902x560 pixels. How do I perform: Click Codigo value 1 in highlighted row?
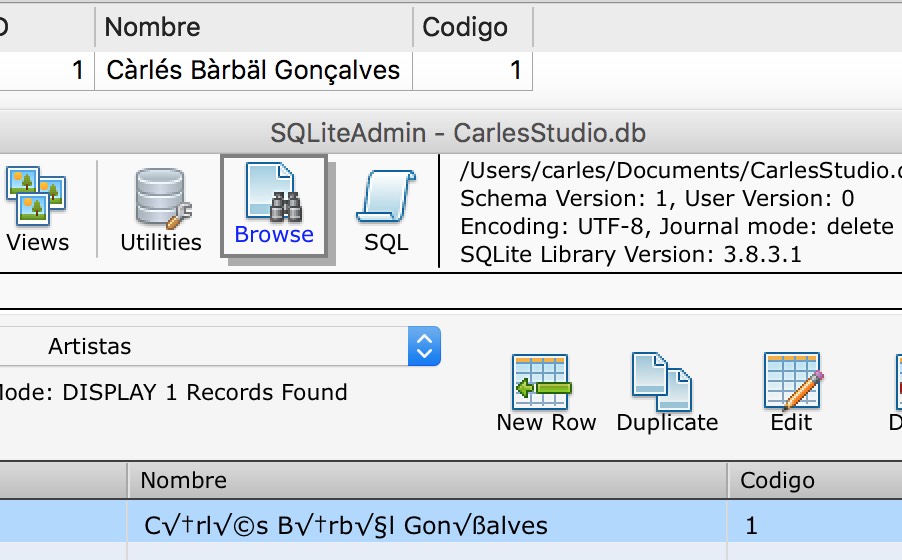752,525
